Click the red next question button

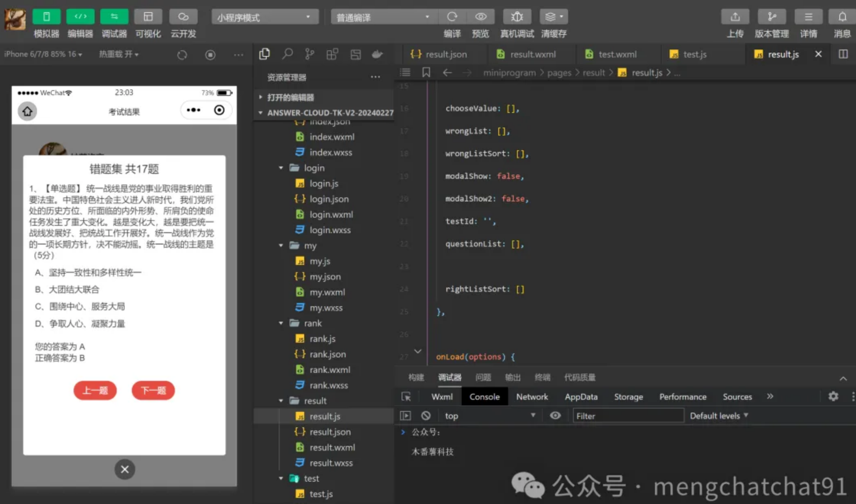(x=153, y=390)
